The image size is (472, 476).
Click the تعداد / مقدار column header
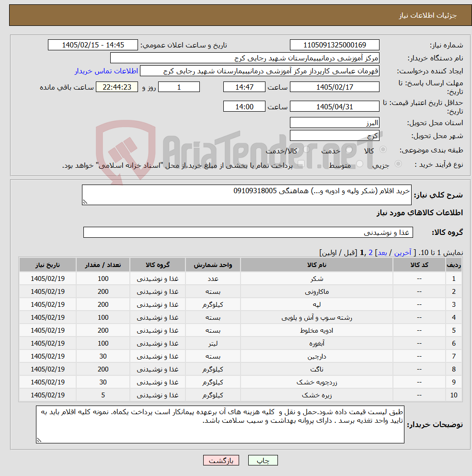[x=103, y=265]
